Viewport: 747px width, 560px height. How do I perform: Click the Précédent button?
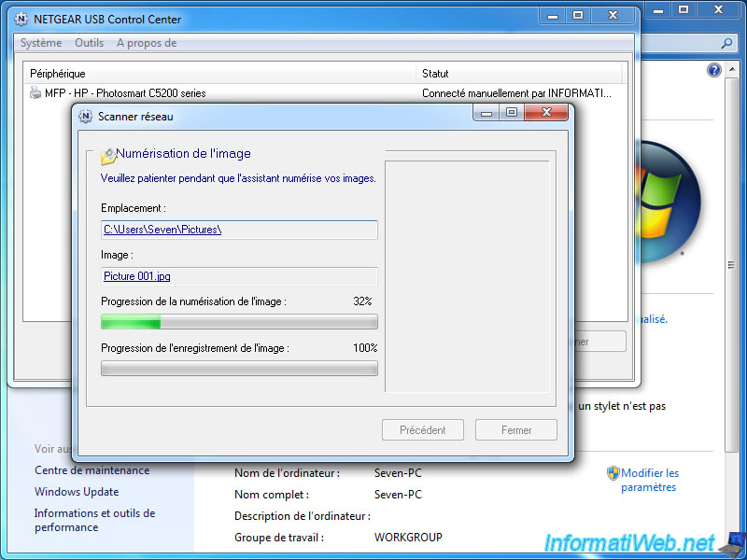423,430
